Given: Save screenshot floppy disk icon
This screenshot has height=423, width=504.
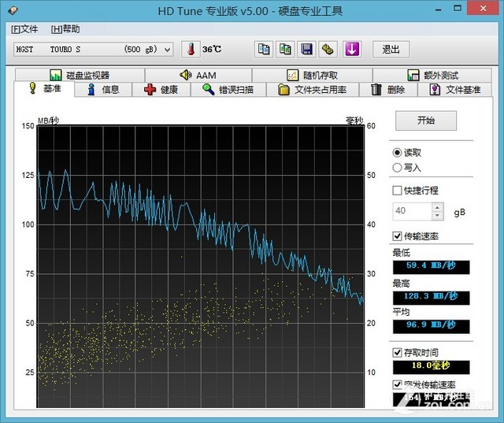Looking at the screenshot, I should [x=306, y=50].
